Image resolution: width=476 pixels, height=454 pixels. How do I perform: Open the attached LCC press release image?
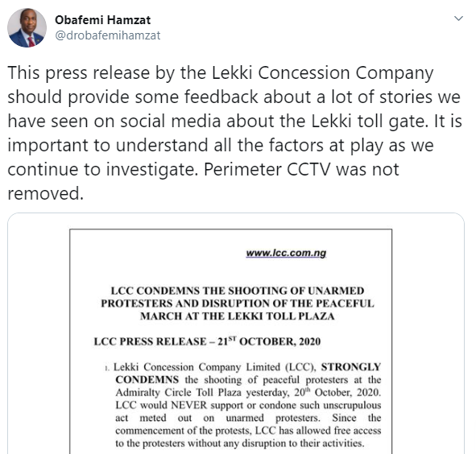pyautogui.click(x=236, y=333)
